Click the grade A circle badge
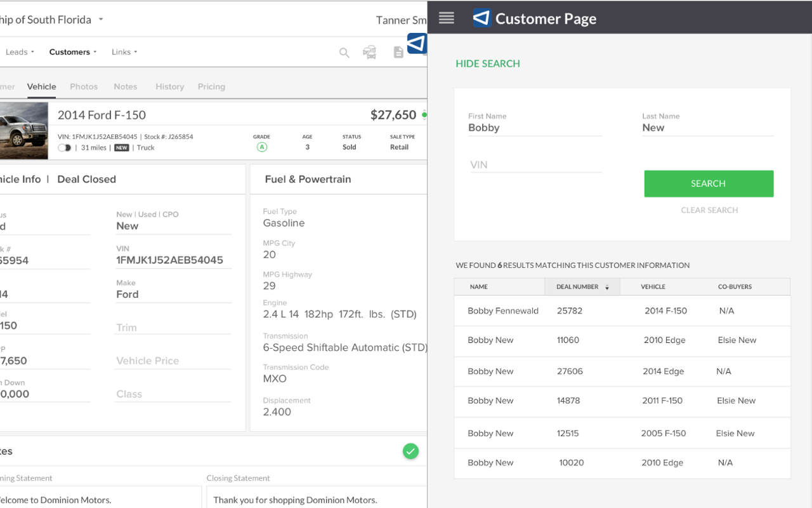The height and width of the screenshot is (508, 812). tap(261, 147)
